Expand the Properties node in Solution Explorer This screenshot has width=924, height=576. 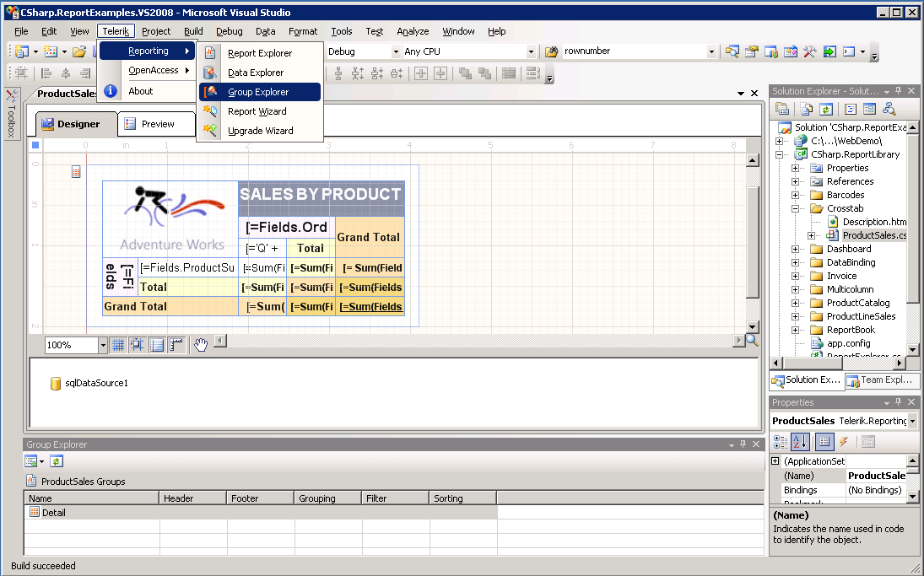coord(795,168)
